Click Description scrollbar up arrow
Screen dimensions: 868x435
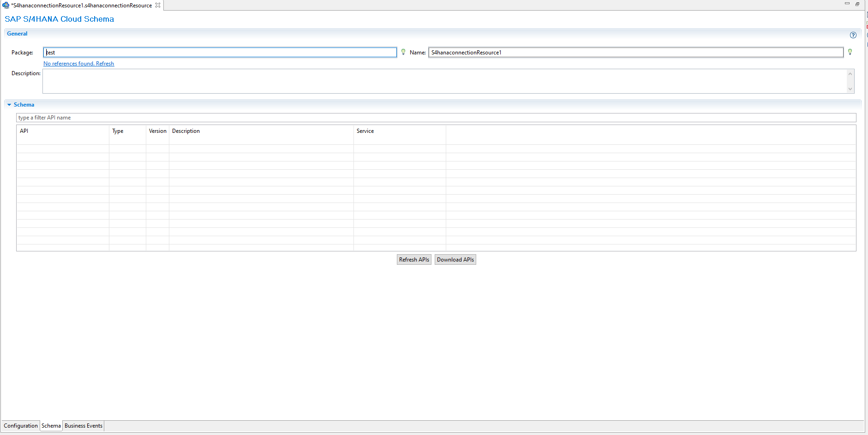[850, 74]
